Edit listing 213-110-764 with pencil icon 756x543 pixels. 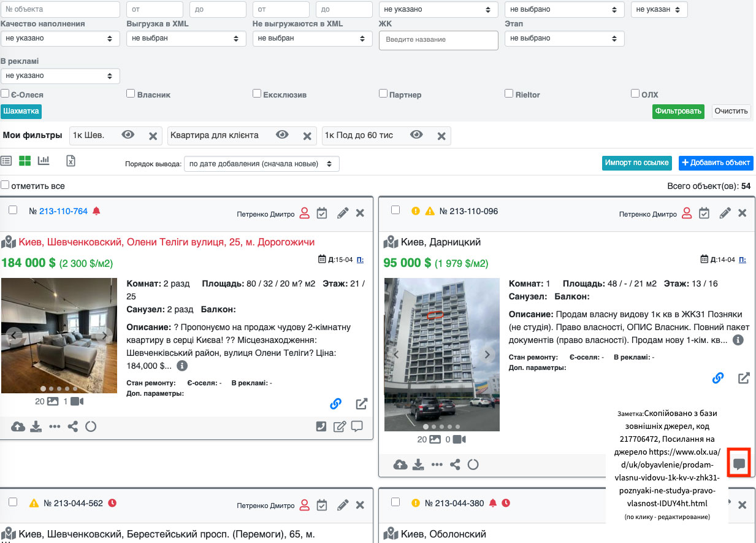pyautogui.click(x=343, y=213)
